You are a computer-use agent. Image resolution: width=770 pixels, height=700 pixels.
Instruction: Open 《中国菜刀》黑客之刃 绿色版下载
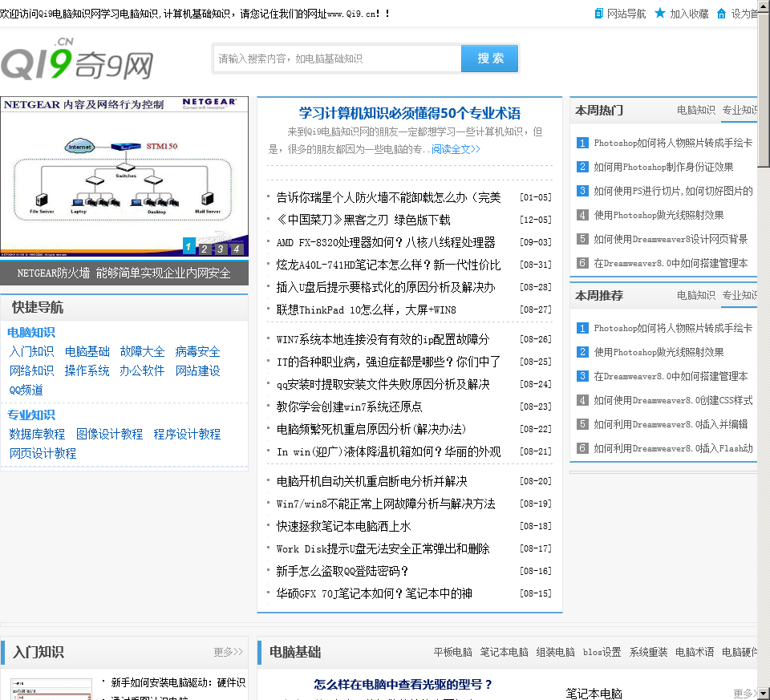click(363, 220)
